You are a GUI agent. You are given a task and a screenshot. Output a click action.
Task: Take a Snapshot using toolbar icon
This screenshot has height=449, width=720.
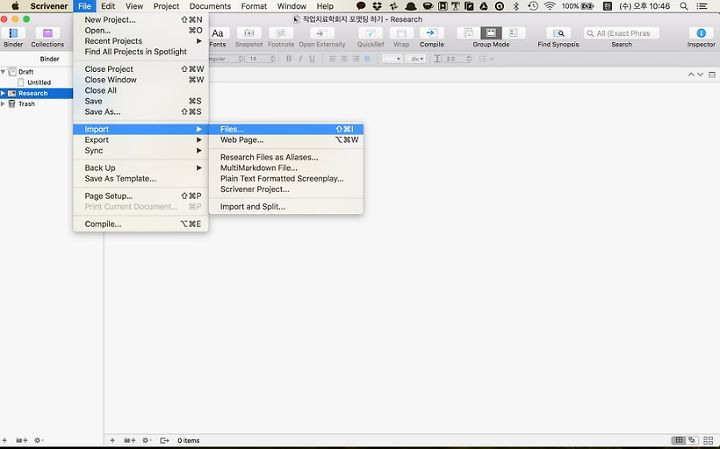click(249, 34)
